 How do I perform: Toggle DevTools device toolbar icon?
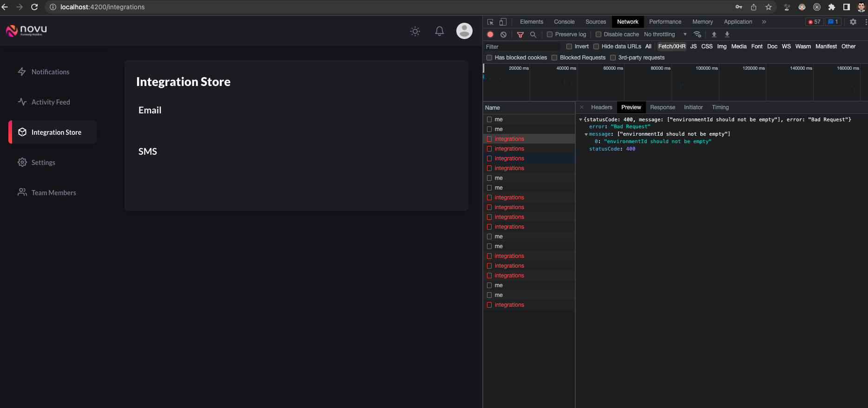(503, 22)
